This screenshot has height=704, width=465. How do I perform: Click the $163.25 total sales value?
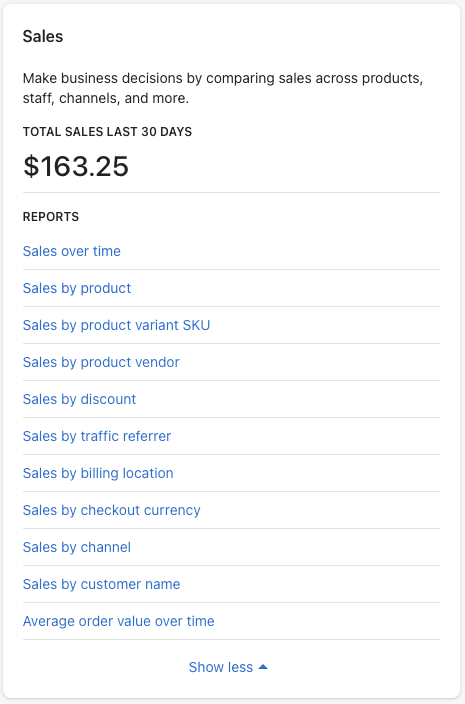click(x=76, y=167)
